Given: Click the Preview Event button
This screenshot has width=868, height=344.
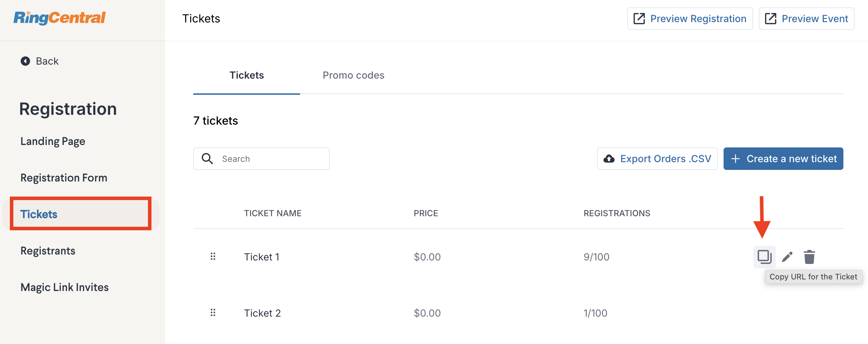Looking at the screenshot, I should click(x=807, y=19).
